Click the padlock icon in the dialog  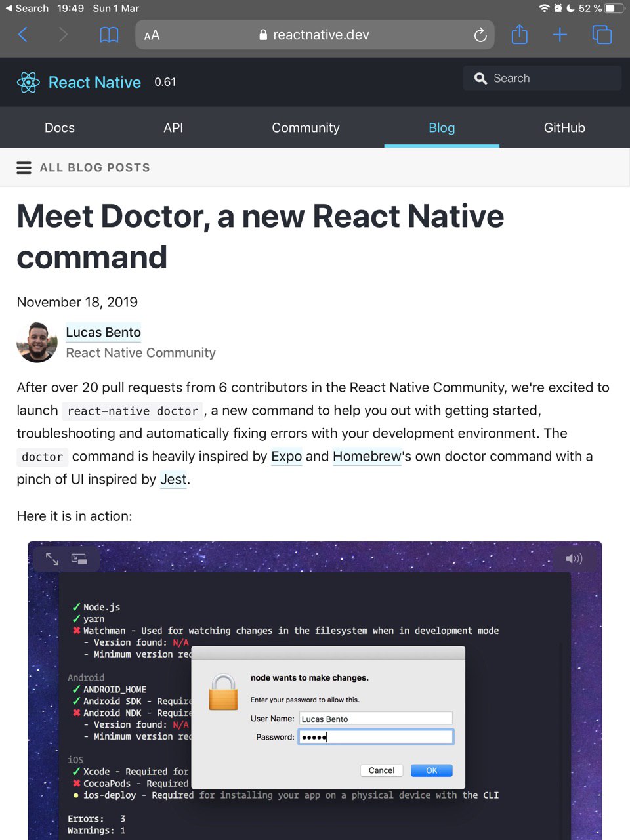click(x=223, y=693)
